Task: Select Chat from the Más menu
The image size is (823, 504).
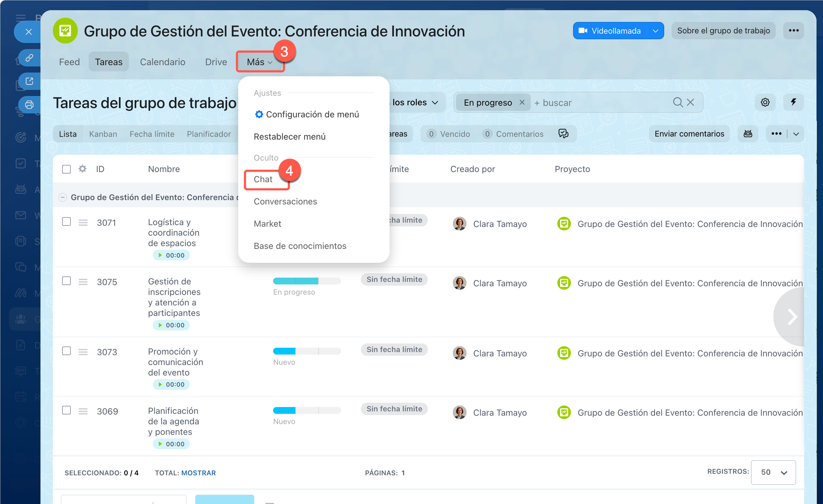Action: click(x=263, y=179)
